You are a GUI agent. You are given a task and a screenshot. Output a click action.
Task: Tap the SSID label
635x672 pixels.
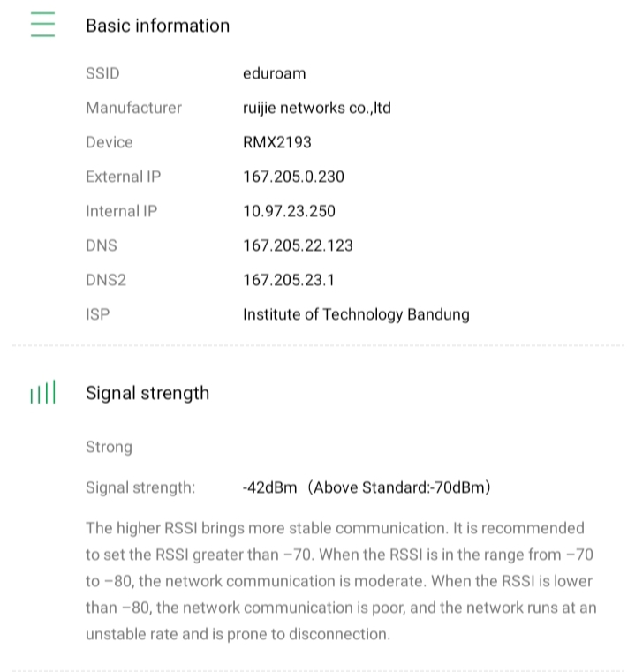click(x=102, y=73)
